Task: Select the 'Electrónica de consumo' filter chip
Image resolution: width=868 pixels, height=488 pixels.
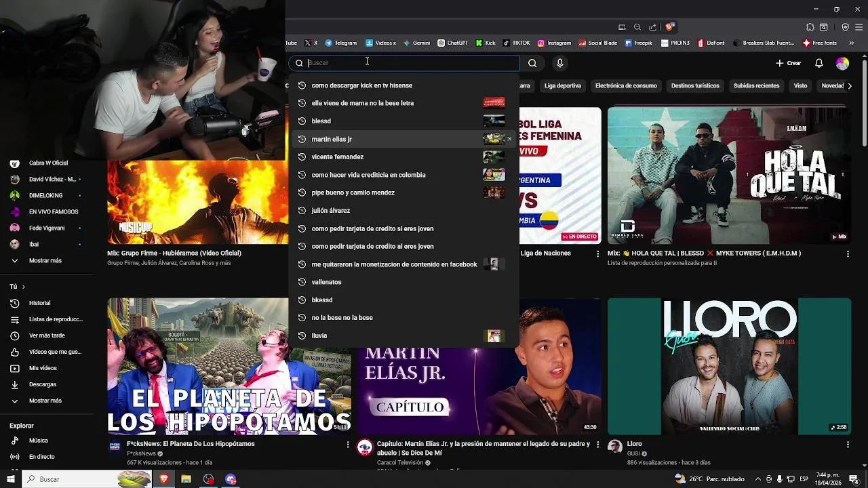Action: 626,86
